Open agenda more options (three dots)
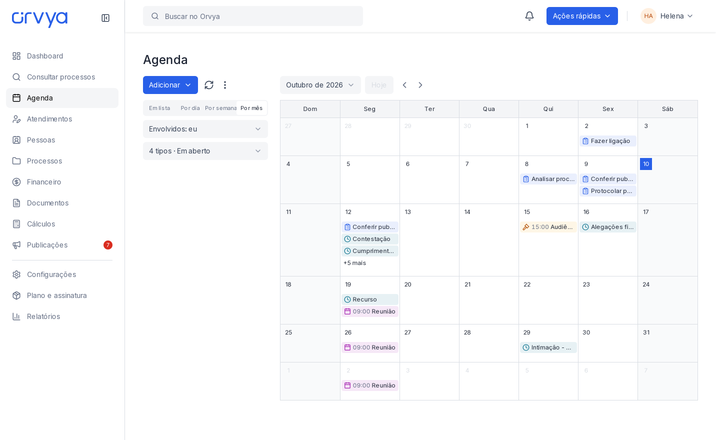720x440 pixels. tap(225, 85)
